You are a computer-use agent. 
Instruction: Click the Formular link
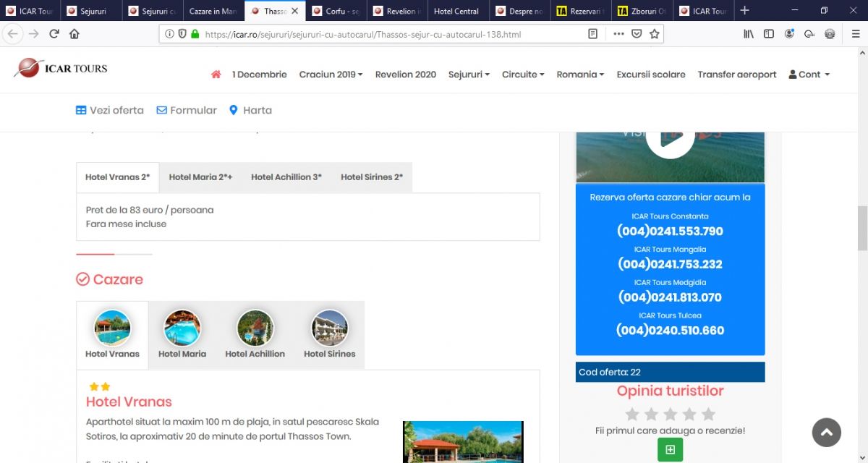(x=187, y=111)
